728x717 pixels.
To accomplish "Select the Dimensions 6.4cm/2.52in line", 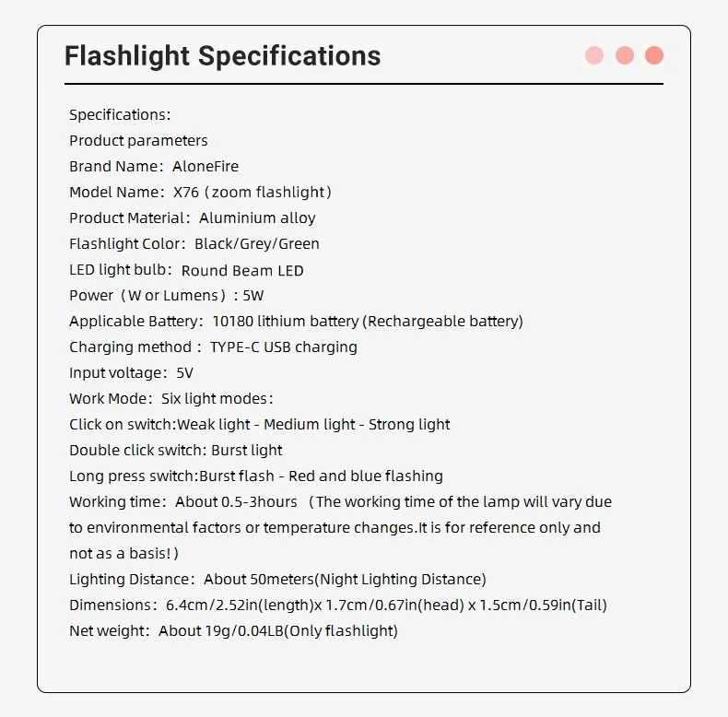I will point(337,605).
